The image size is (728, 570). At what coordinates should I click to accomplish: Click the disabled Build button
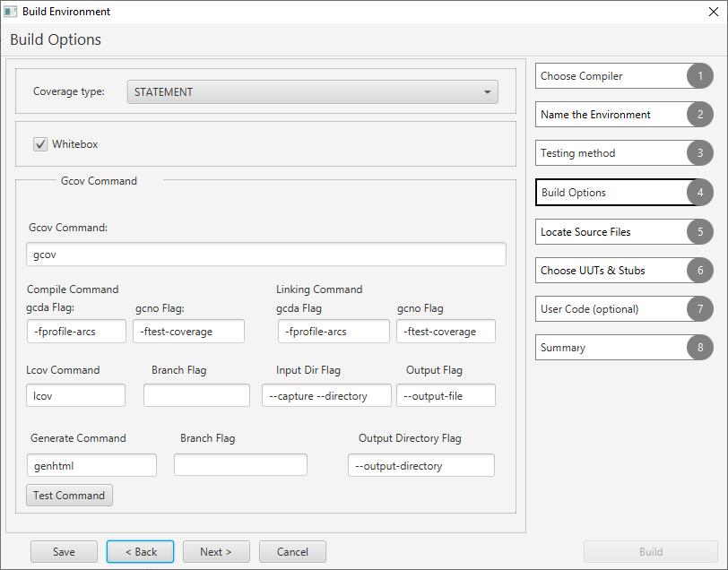click(x=651, y=551)
